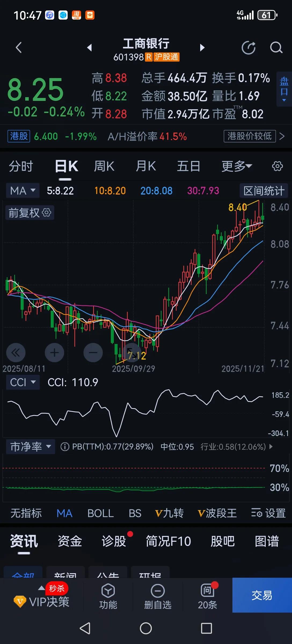The width and height of the screenshot is (292, 644).
Task: Select the 资讯 tab
Action: [24, 541]
